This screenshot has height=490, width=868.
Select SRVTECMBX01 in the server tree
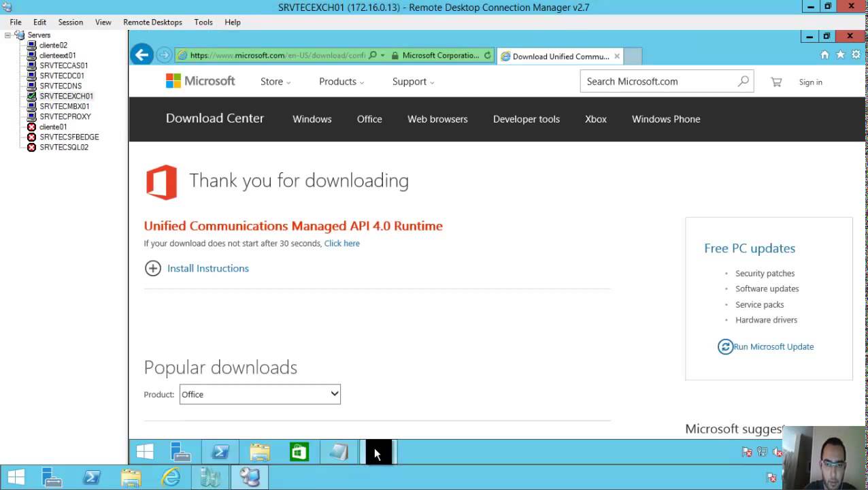pyautogui.click(x=65, y=106)
